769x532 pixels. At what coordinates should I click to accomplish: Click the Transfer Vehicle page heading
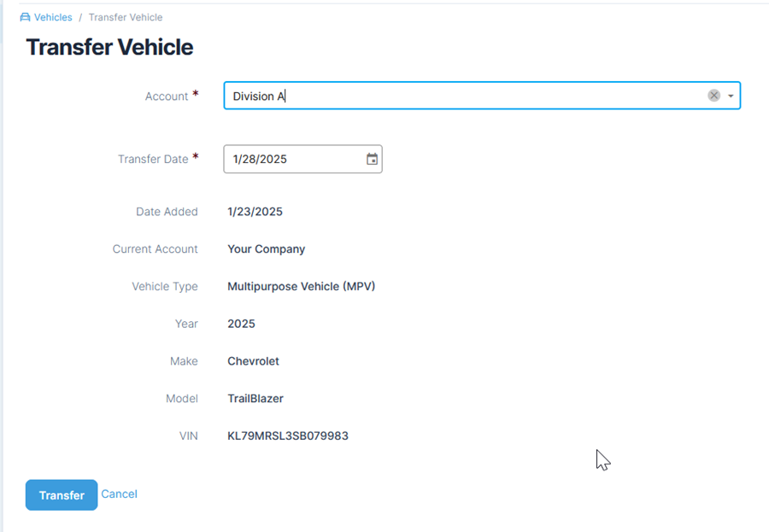pyautogui.click(x=109, y=48)
